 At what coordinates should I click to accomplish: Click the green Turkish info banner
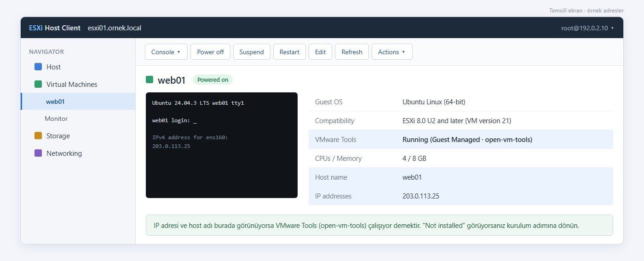pos(379,225)
